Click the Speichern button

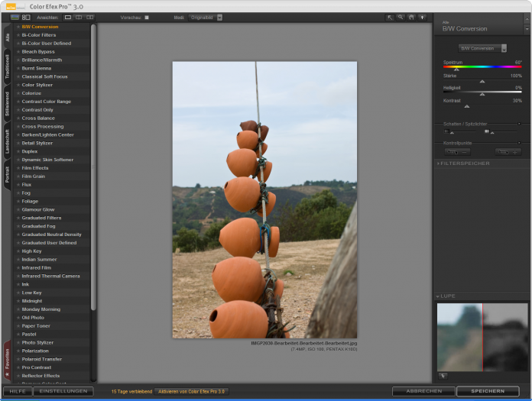pos(487,391)
